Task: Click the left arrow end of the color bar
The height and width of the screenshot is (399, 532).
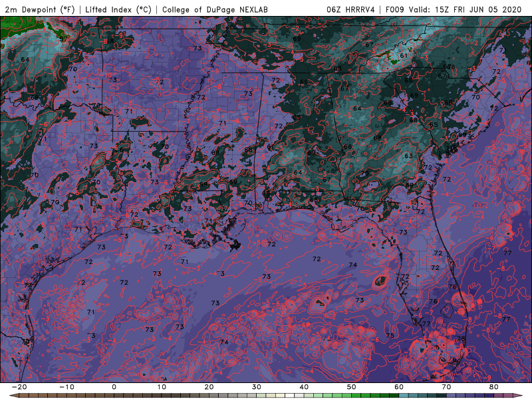Action: (13, 396)
